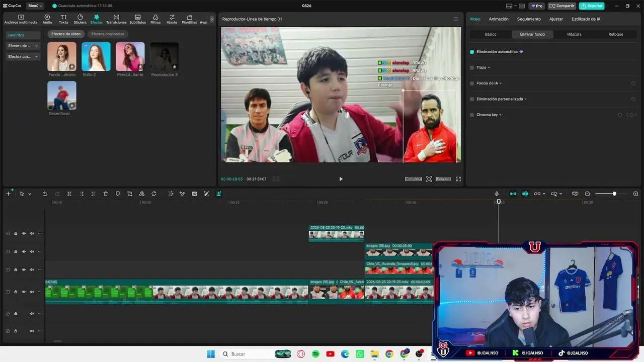Open the Texto tools
This screenshot has width=644, height=362.
(63, 19)
